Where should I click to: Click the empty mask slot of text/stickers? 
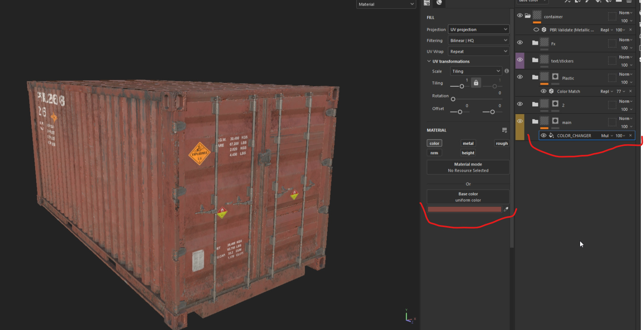(612, 61)
